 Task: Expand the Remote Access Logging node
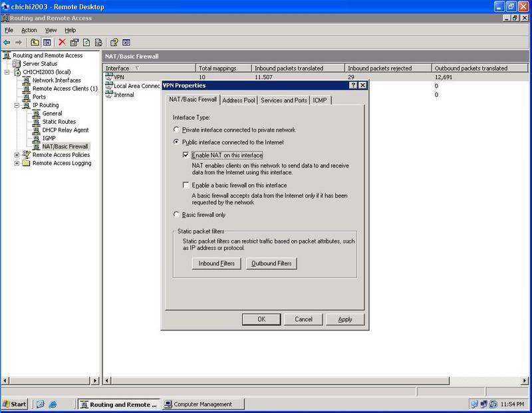[17, 163]
